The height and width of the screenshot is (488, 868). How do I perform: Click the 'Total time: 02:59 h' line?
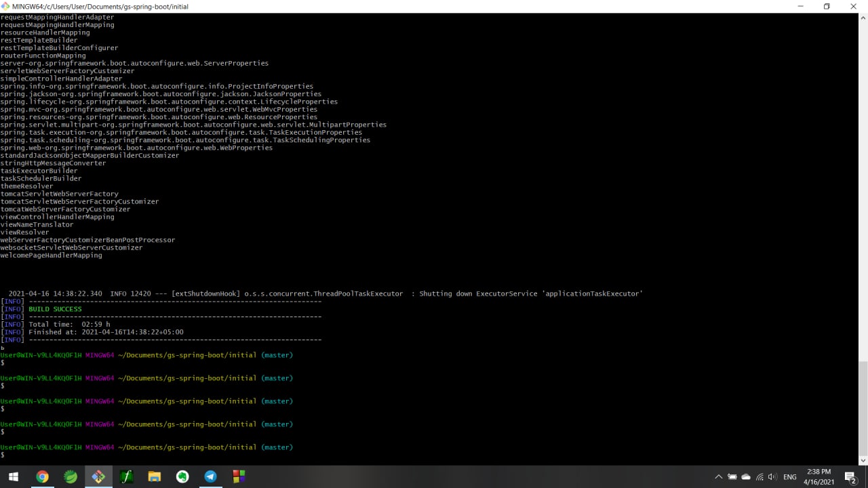[69, 325]
